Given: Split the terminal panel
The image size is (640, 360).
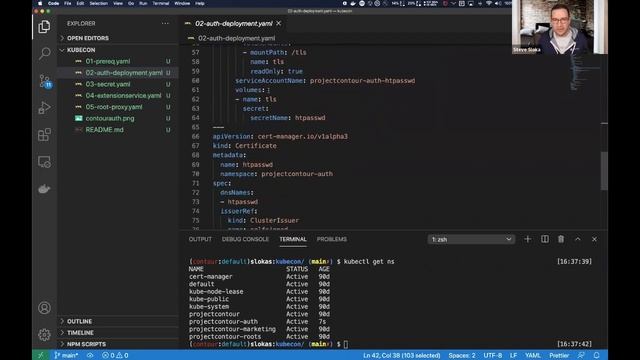Looking at the screenshot, I should coord(544,239).
